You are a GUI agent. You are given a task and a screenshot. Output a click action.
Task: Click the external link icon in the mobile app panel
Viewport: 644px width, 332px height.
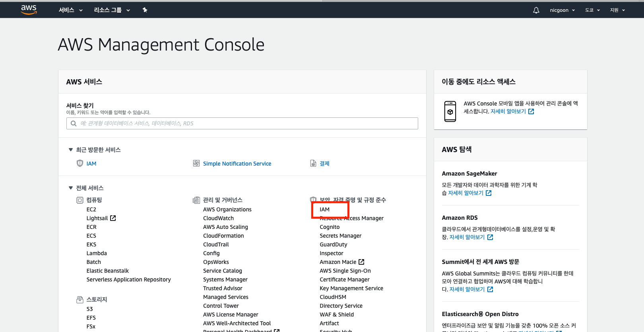[x=531, y=111]
